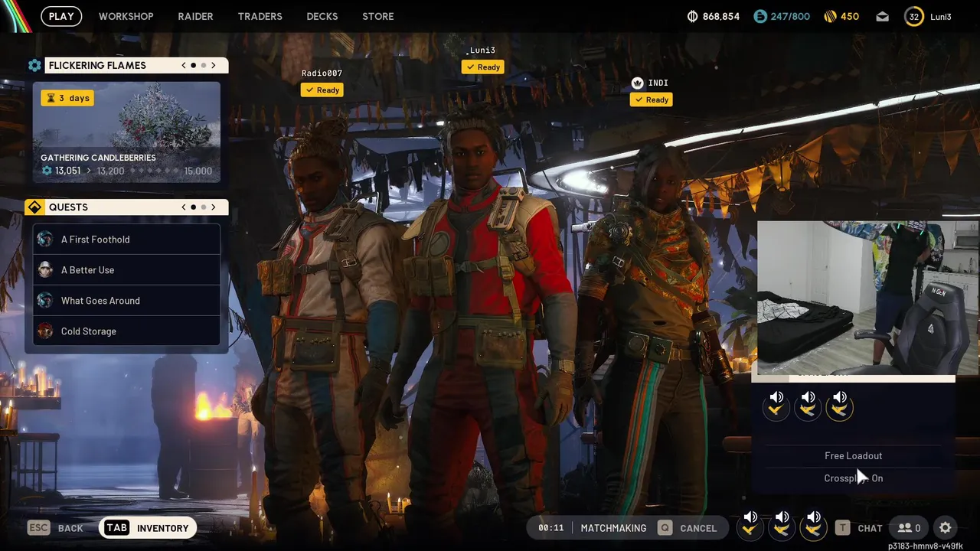The image size is (980, 551).
Task: Click the 15,000 goal value
Action: coord(198,171)
